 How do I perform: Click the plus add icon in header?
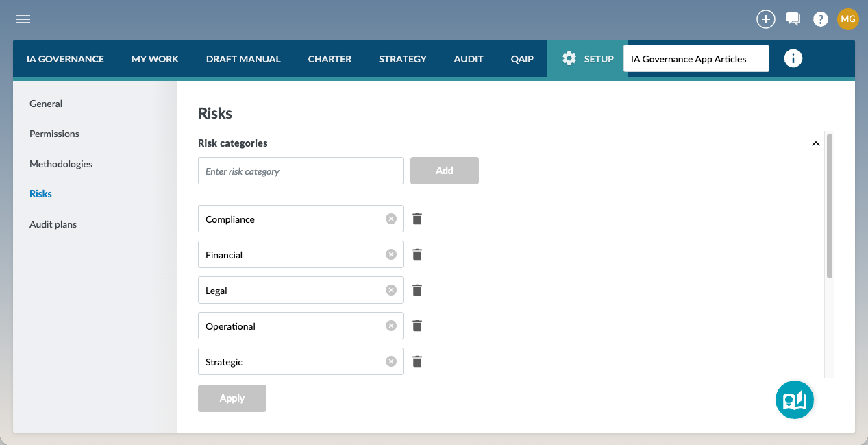pos(765,19)
